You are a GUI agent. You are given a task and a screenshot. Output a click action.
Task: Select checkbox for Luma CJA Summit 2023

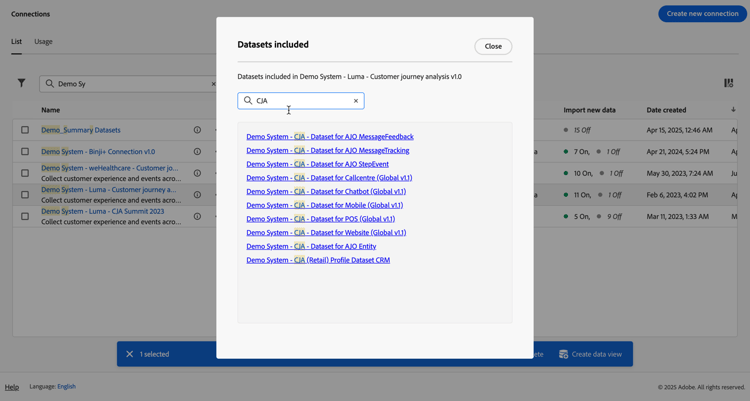point(25,216)
